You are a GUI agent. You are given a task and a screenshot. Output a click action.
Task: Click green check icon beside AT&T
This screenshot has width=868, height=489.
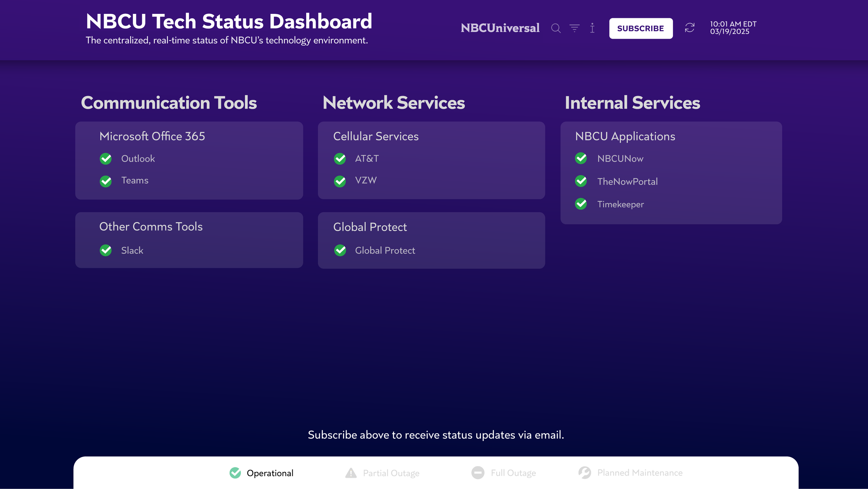point(340,159)
